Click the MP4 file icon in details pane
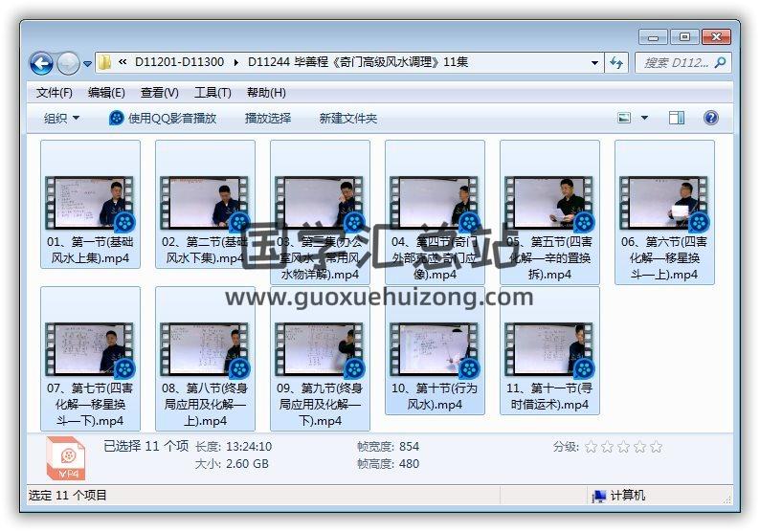This screenshot has width=760, height=532. coord(67,459)
